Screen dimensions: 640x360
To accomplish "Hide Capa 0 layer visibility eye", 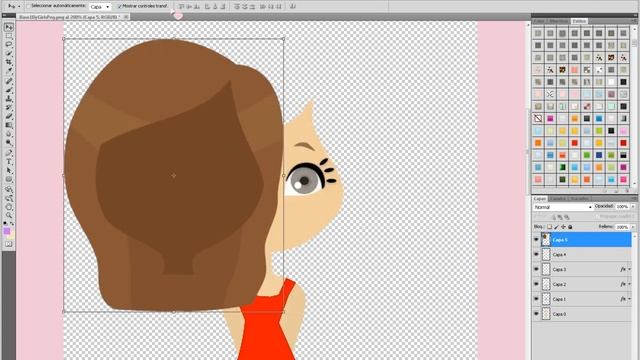I will coord(536,314).
